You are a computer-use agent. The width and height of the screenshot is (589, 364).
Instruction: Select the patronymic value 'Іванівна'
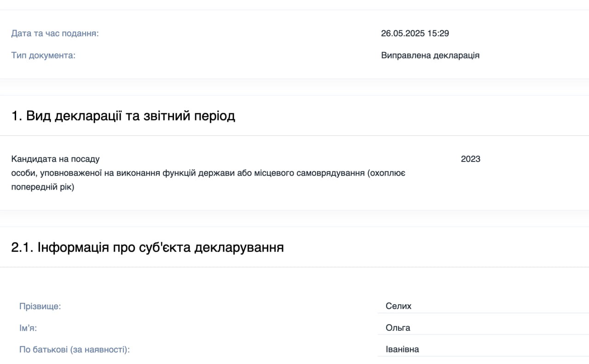pyautogui.click(x=402, y=349)
